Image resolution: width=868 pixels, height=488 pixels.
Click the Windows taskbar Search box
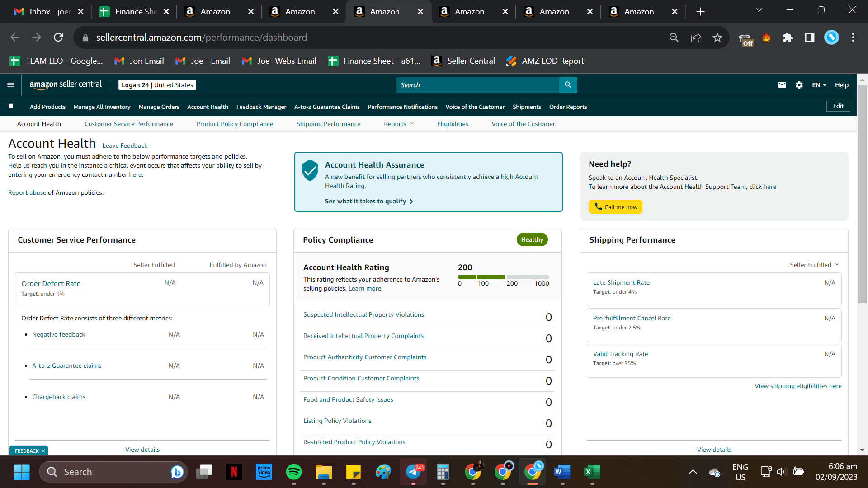click(113, 472)
